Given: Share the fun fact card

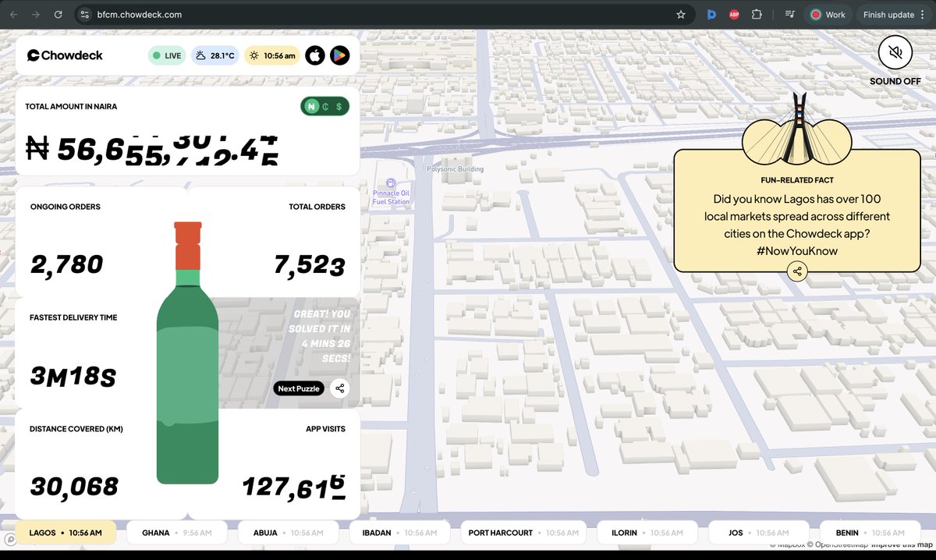Looking at the screenshot, I should pyautogui.click(x=796, y=271).
